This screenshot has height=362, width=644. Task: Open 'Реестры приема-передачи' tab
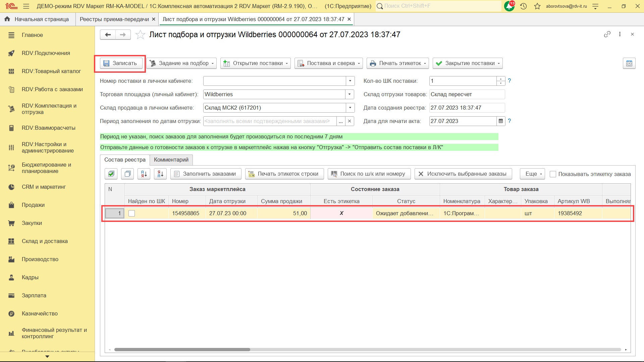click(x=114, y=19)
